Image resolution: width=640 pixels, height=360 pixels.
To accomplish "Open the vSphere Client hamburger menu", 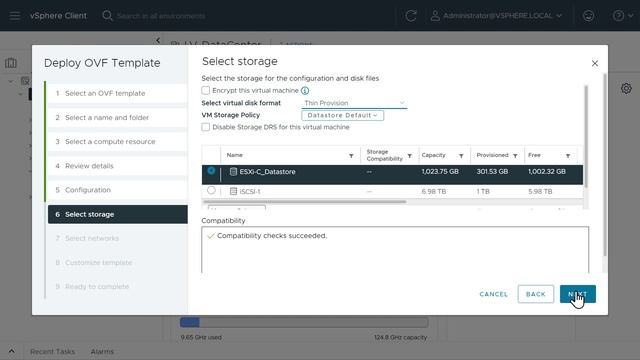I will click(x=15, y=16).
